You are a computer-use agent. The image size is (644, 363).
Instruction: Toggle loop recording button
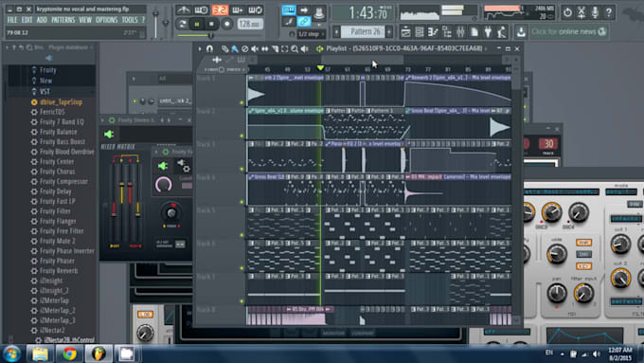coord(255,9)
